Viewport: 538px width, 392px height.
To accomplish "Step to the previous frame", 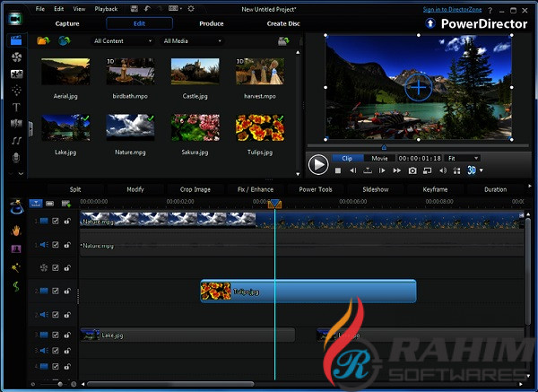I will click(352, 170).
